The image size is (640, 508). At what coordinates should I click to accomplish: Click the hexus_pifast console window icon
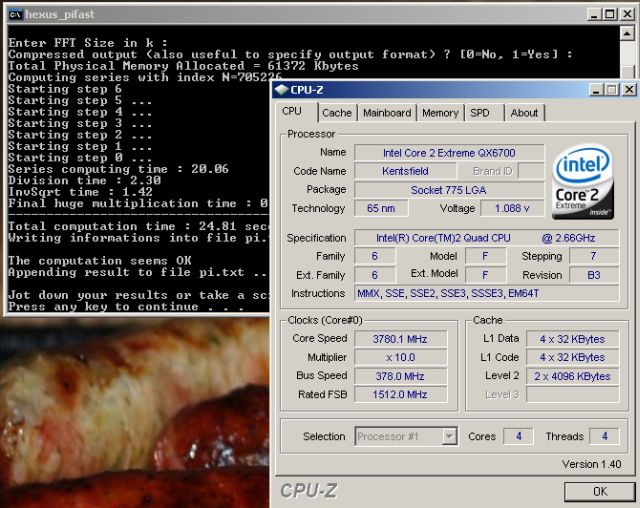[x=16, y=15]
